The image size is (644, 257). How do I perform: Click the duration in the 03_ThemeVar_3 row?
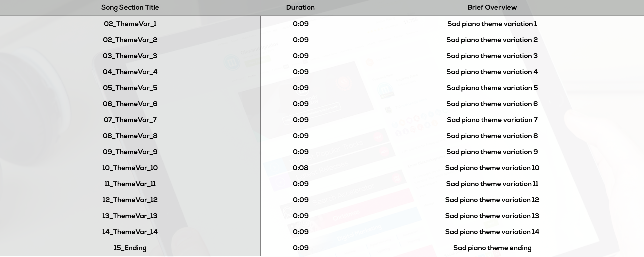click(301, 56)
